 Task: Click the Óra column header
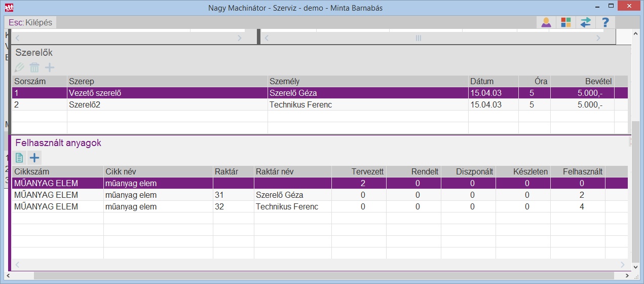click(534, 81)
